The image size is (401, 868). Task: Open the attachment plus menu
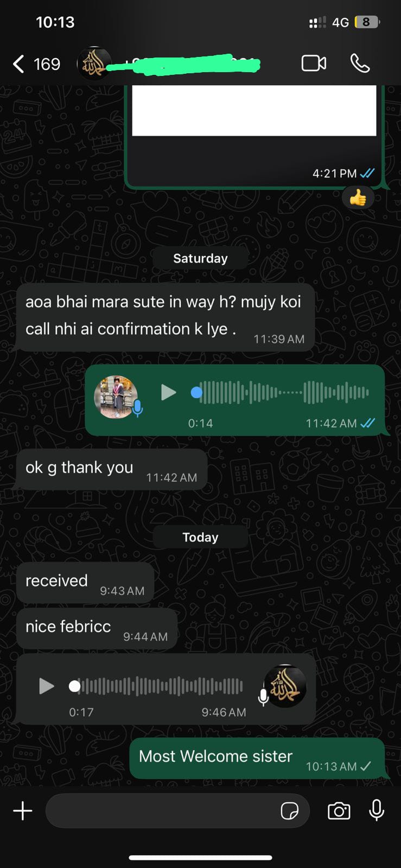(x=23, y=811)
